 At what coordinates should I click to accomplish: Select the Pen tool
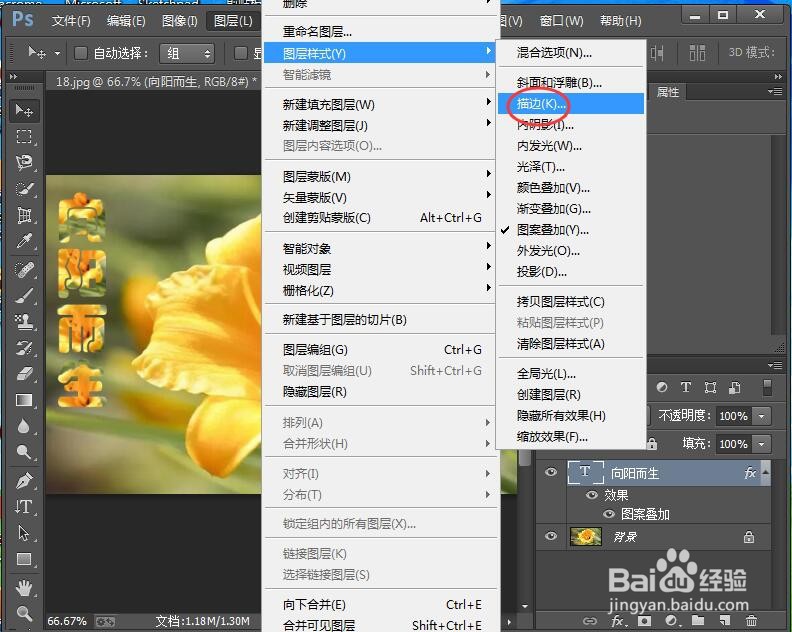point(24,481)
